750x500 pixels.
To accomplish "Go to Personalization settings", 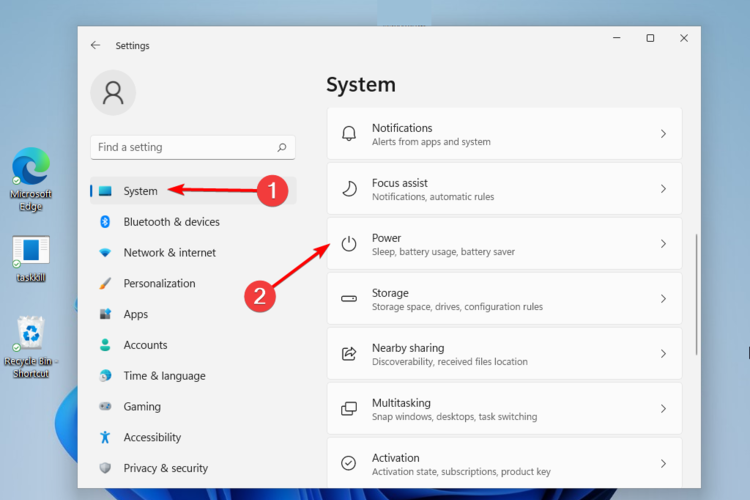I will tap(159, 284).
